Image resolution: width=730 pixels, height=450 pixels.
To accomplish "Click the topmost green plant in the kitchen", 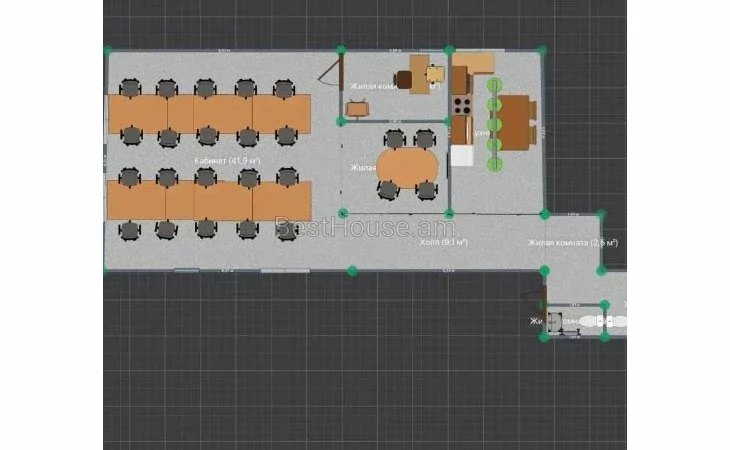I will coord(493,85).
